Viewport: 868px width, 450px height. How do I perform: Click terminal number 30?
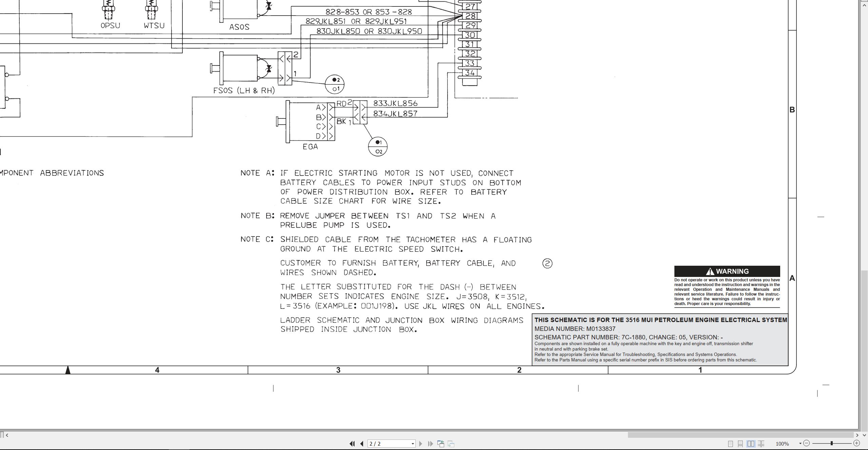click(x=470, y=35)
